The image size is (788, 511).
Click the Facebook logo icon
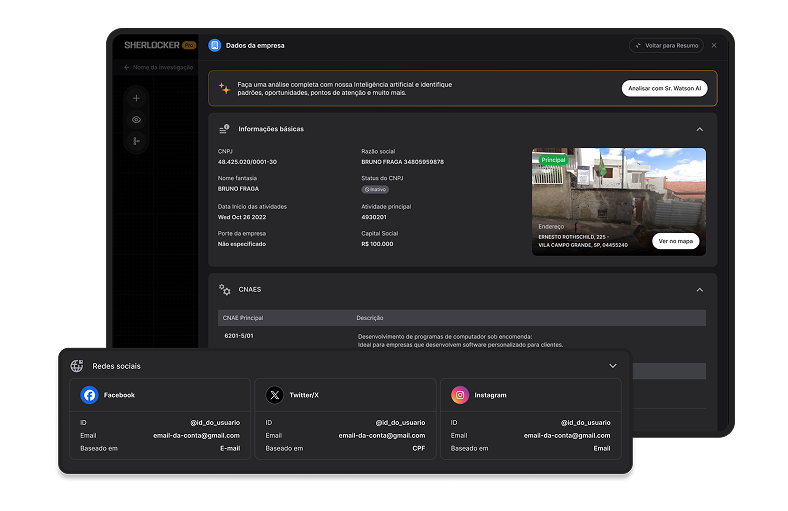90,395
